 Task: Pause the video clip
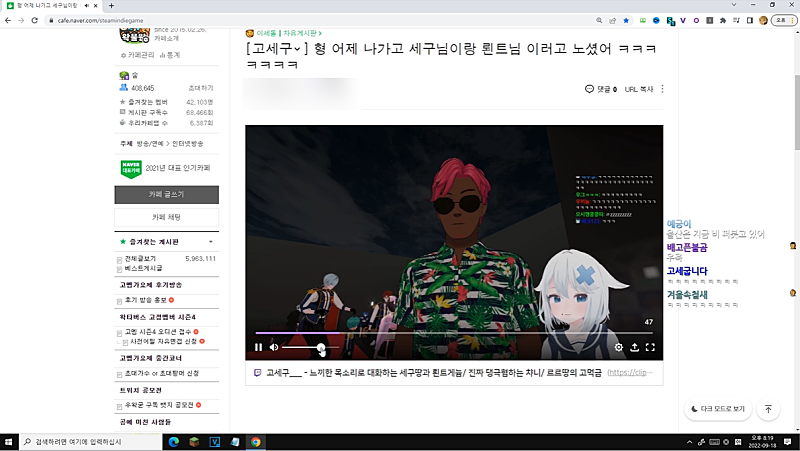coord(258,347)
